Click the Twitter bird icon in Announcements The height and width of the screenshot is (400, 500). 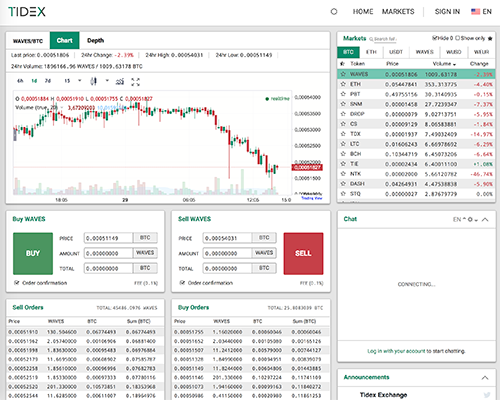coord(487,395)
